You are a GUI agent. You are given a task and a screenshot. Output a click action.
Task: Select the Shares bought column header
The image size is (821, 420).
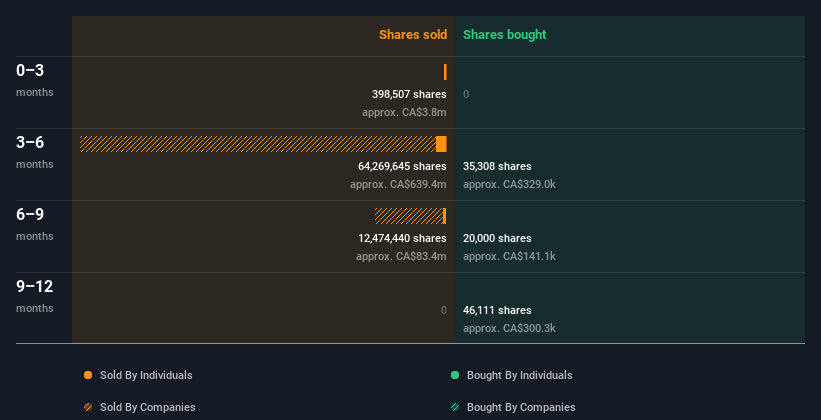[x=505, y=35]
